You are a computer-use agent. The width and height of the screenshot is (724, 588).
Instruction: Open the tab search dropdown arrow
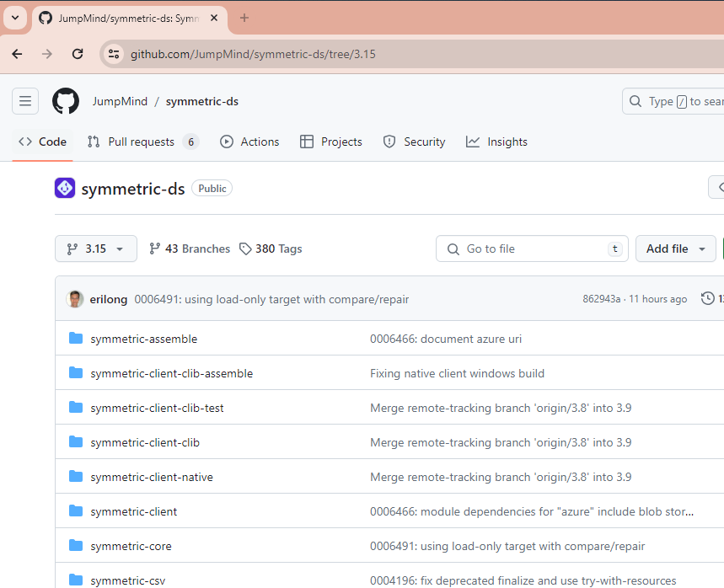point(15,18)
